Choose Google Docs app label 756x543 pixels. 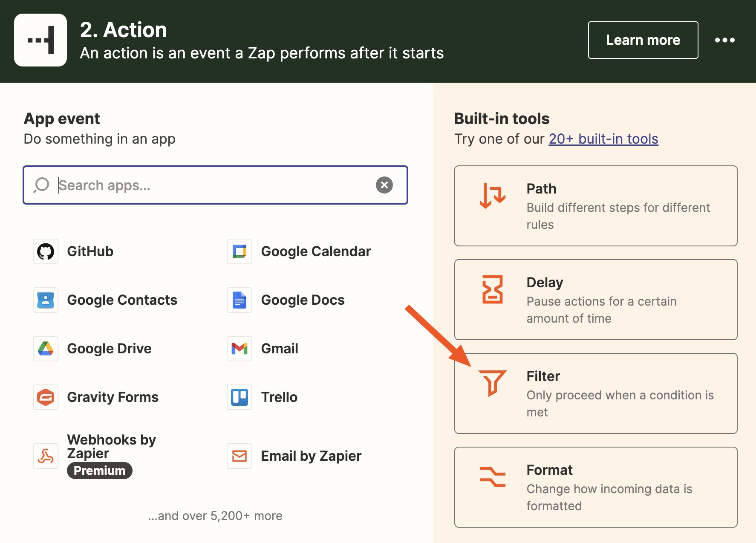point(303,300)
